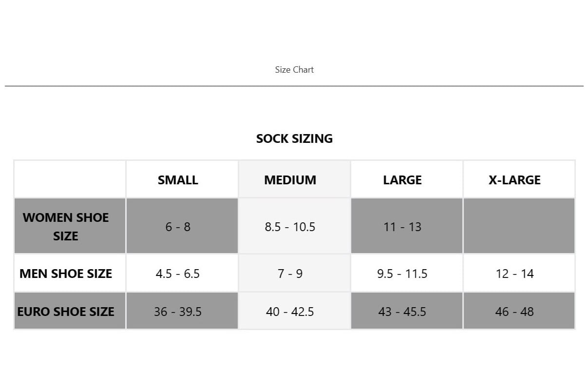
Task: Click the SOCK SIZING heading
Action: pyautogui.click(x=294, y=138)
